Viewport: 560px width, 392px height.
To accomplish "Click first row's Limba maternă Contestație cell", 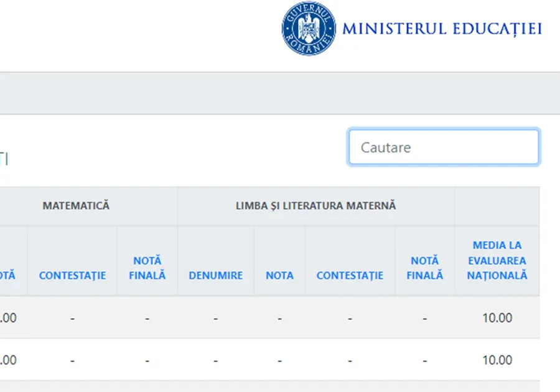I will (x=350, y=318).
